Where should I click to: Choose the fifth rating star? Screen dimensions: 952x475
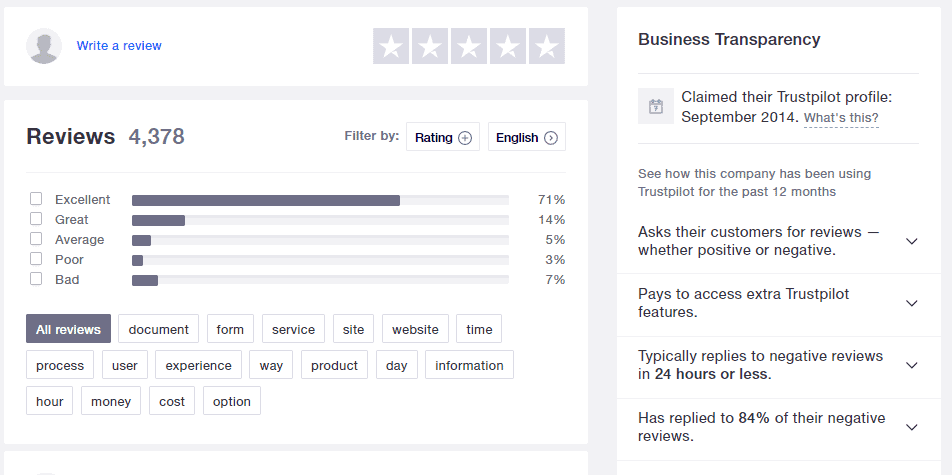tap(547, 46)
